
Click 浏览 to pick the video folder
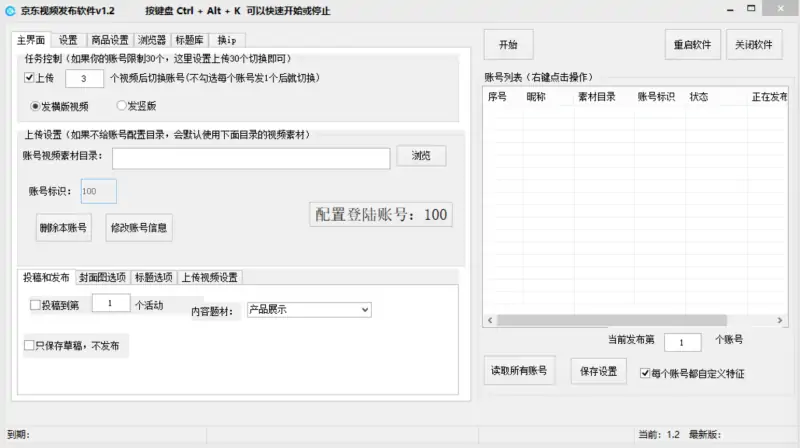[x=421, y=156]
